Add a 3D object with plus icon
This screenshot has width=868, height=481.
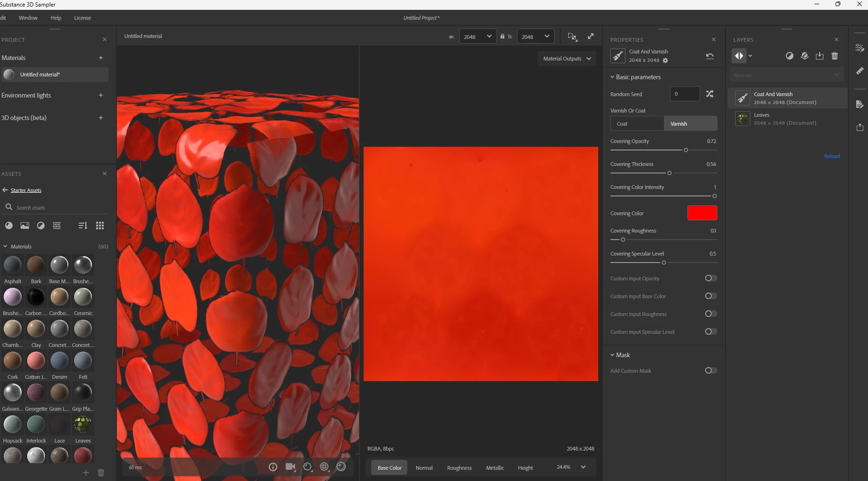(101, 118)
